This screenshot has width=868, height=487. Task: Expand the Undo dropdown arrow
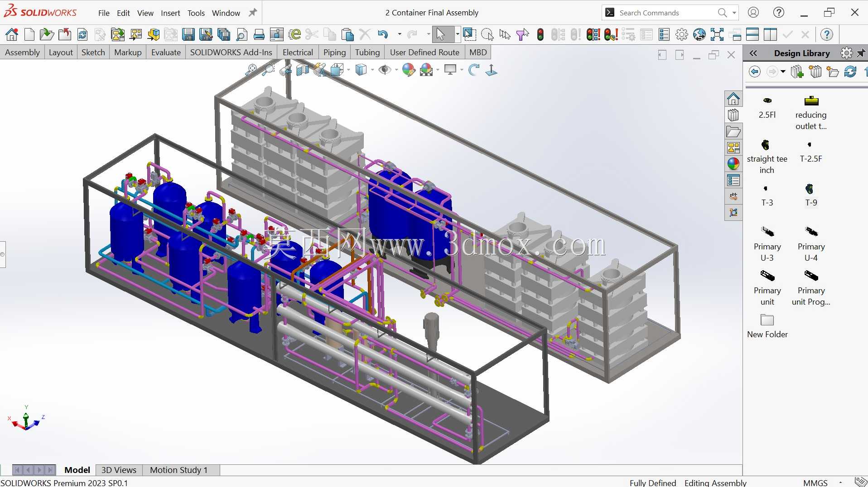(x=399, y=34)
